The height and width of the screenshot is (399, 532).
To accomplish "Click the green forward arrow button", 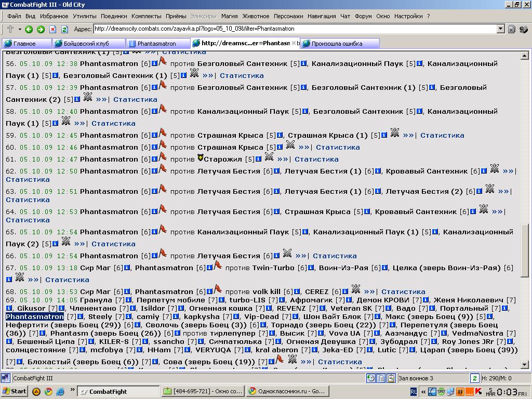I will (41, 30).
